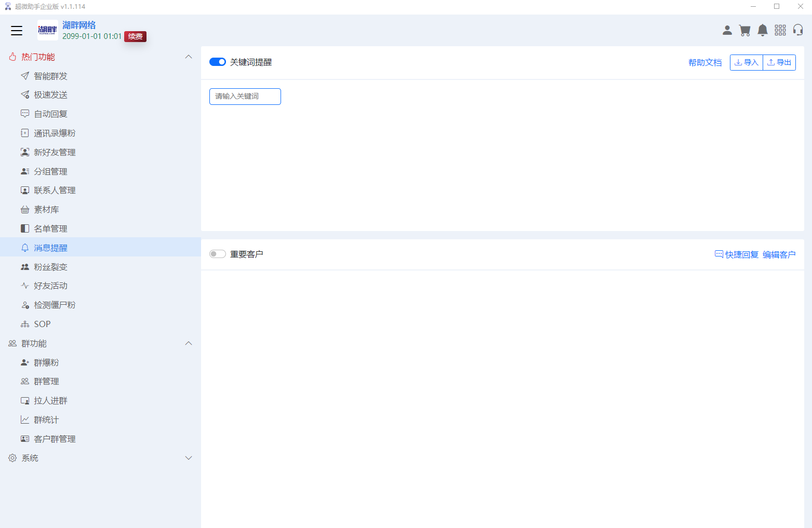The width and height of the screenshot is (812, 528).
Task: Open the shopping cart icon
Action: tap(744, 31)
